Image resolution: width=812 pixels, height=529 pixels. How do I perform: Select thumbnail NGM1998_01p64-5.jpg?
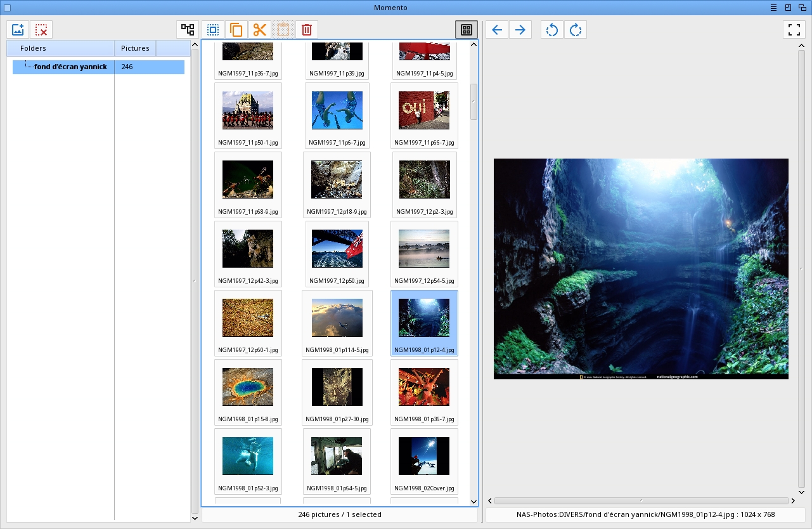coord(337,461)
